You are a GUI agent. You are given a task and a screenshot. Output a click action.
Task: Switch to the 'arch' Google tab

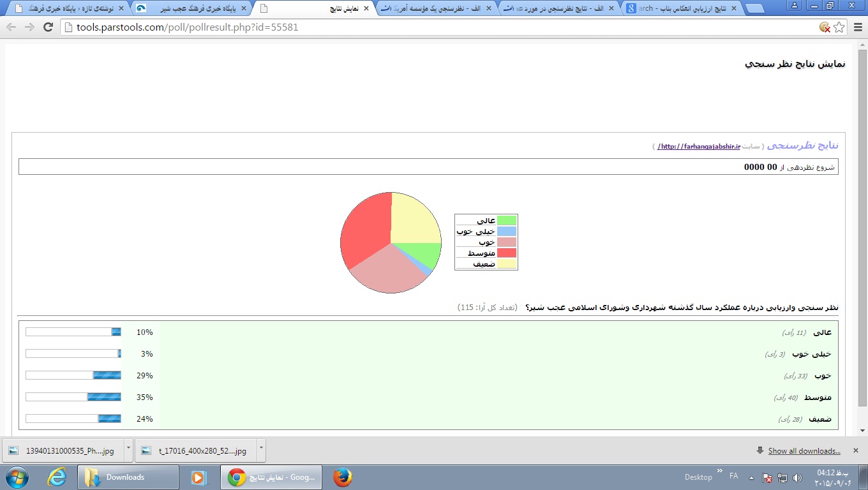pyautogui.click(x=681, y=8)
